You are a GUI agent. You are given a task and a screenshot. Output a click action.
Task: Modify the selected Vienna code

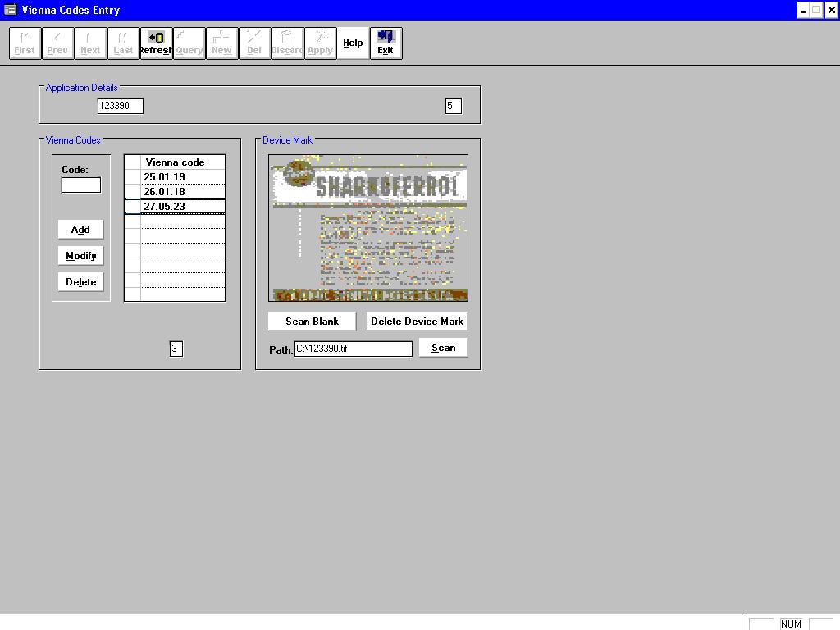pyautogui.click(x=80, y=255)
